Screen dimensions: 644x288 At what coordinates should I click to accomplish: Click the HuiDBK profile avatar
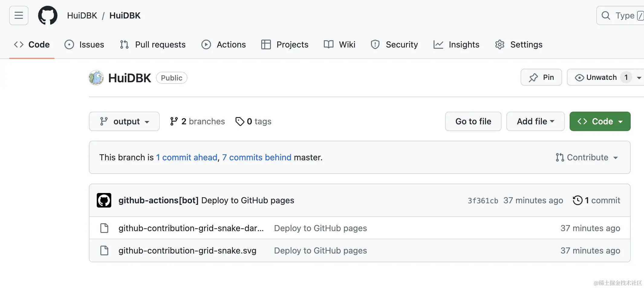click(x=96, y=78)
